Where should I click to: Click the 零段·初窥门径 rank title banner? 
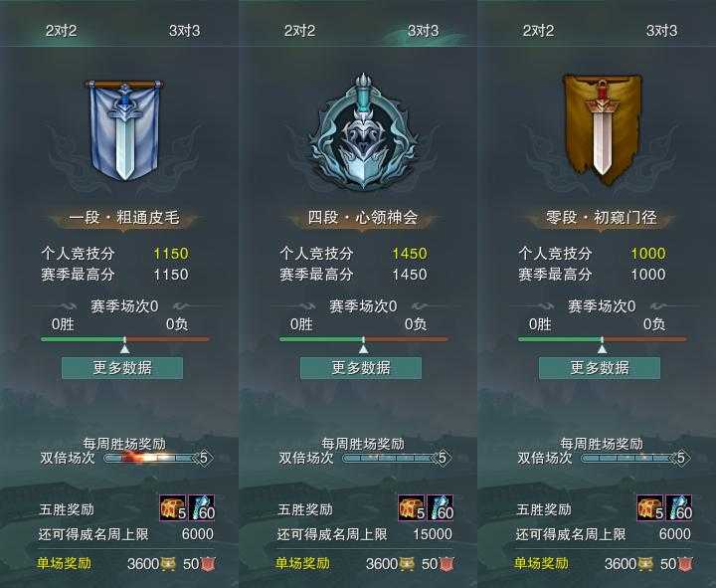click(601, 218)
